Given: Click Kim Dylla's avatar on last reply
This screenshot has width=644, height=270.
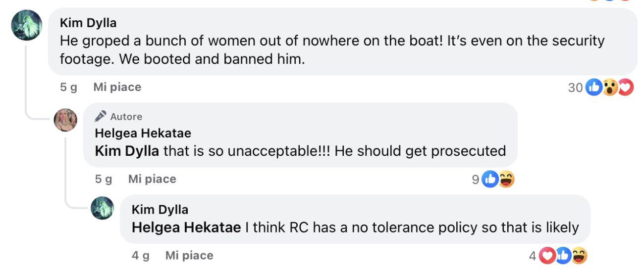Looking at the screenshot, I should [103, 208].
